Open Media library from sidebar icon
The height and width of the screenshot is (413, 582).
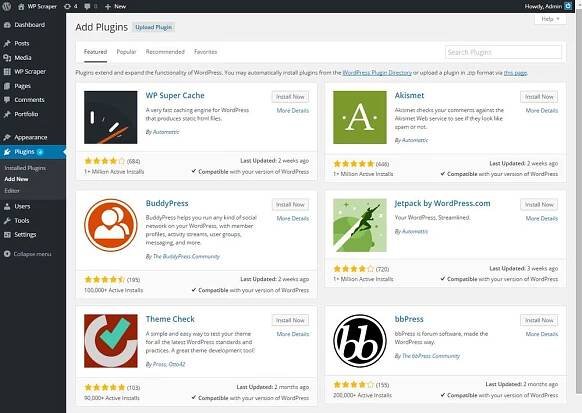pos(7,58)
